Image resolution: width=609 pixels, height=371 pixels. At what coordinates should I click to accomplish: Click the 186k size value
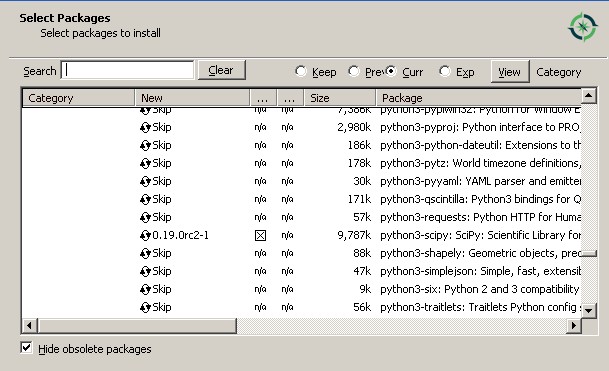[359, 145]
